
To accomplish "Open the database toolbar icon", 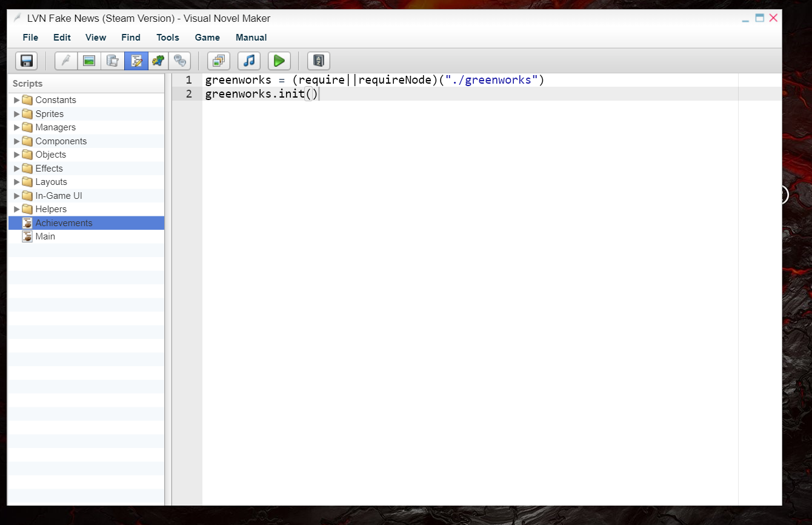I will coord(113,61).
